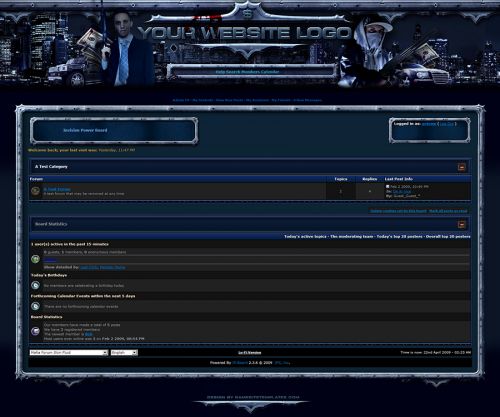Image resolution: width=500 pixels, height=417 pixels.
Task: Click the Log Out link
Action: coord(447,124)
